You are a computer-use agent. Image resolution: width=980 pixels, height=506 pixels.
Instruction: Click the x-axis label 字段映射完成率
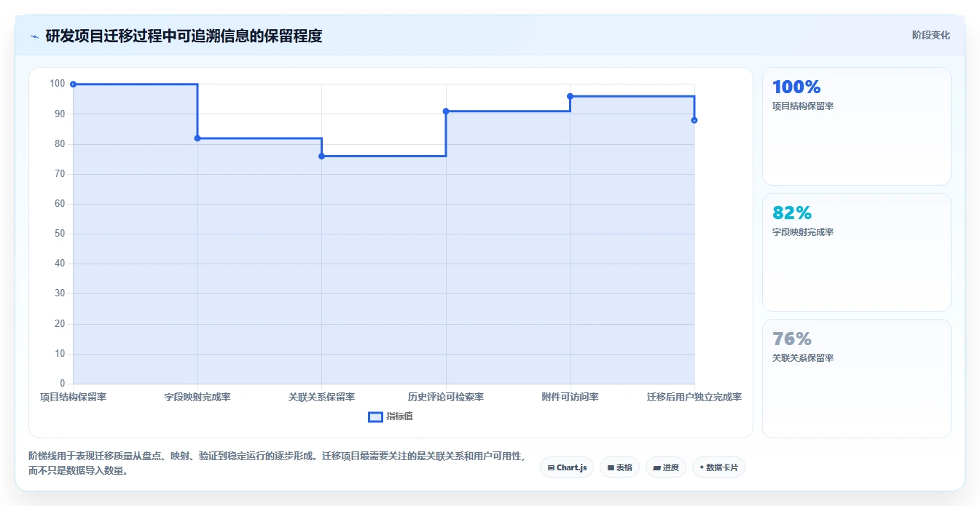[197, 397]
